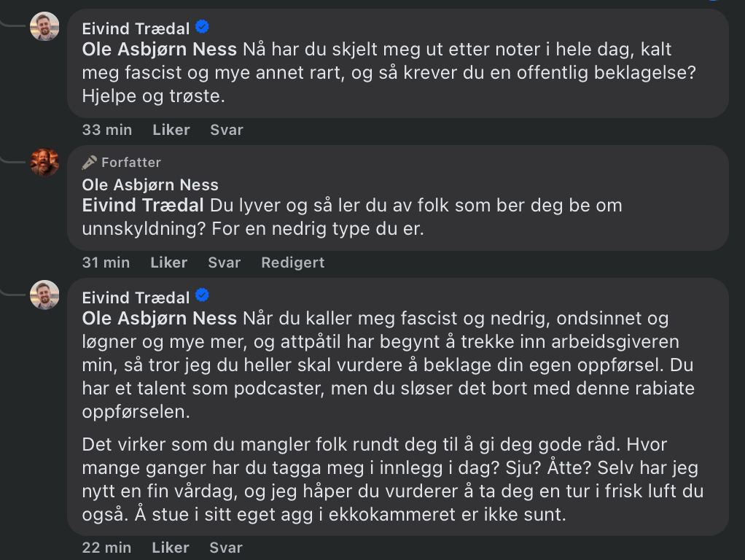
Task: Click the verified badge on the 22 min comment
Action: pyautogui.click(x=203, y=296)
